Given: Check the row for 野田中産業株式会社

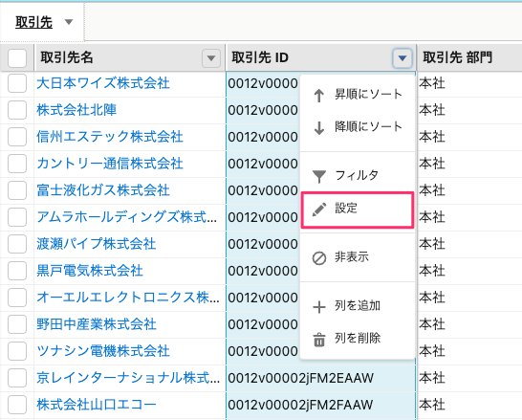Looking at the screenshot, I should [17, 324].
